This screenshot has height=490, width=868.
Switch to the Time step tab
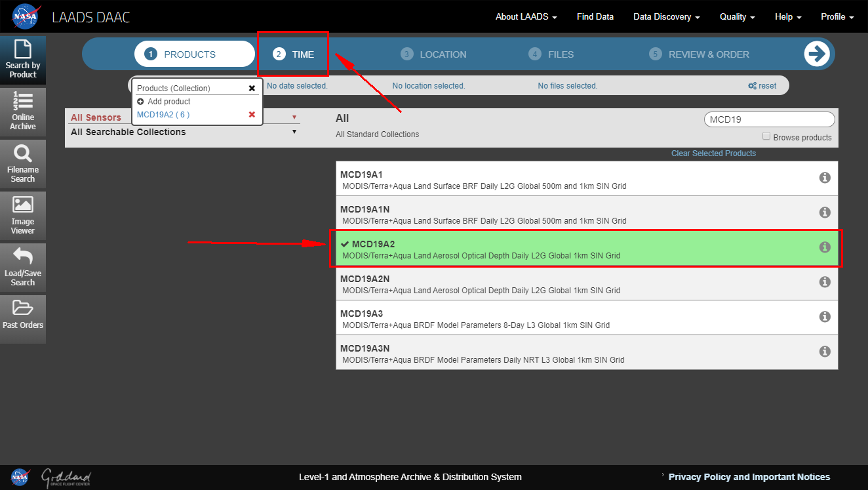tap(294, 54)
